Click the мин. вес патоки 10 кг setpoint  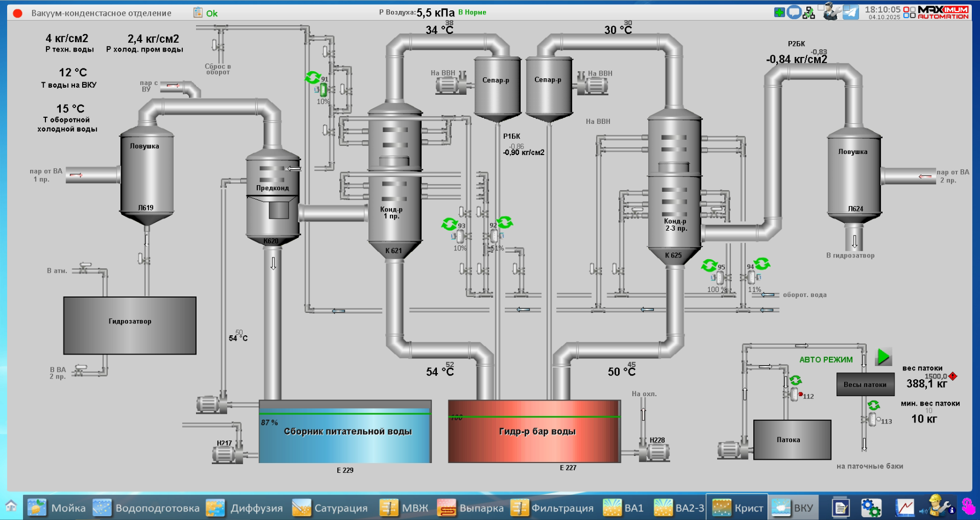[924, 419]
